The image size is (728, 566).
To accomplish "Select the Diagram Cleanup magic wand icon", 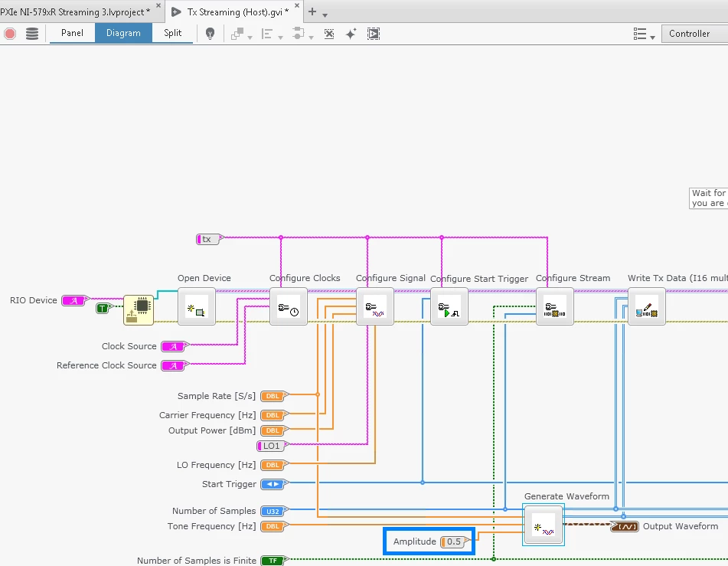I will click(x=351, y=34).
